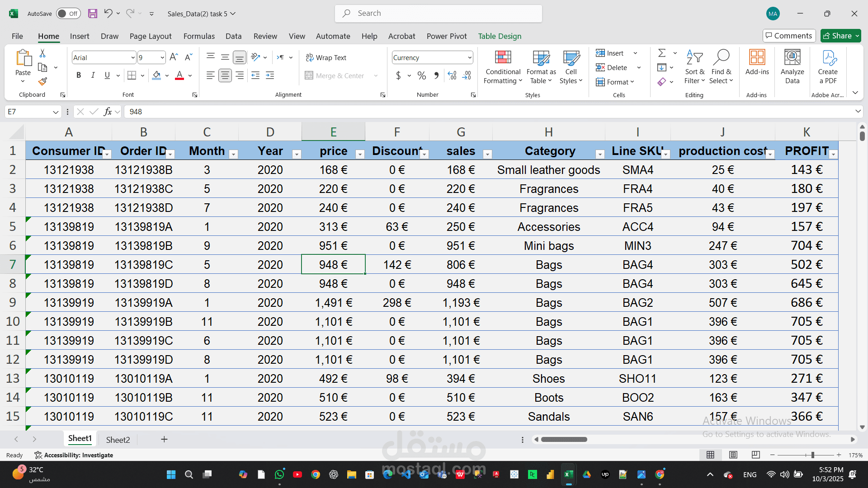Viewport: 868px width, 488px height.
Task: Save the workbook with the floppy icon
Action: click(93, 14)
